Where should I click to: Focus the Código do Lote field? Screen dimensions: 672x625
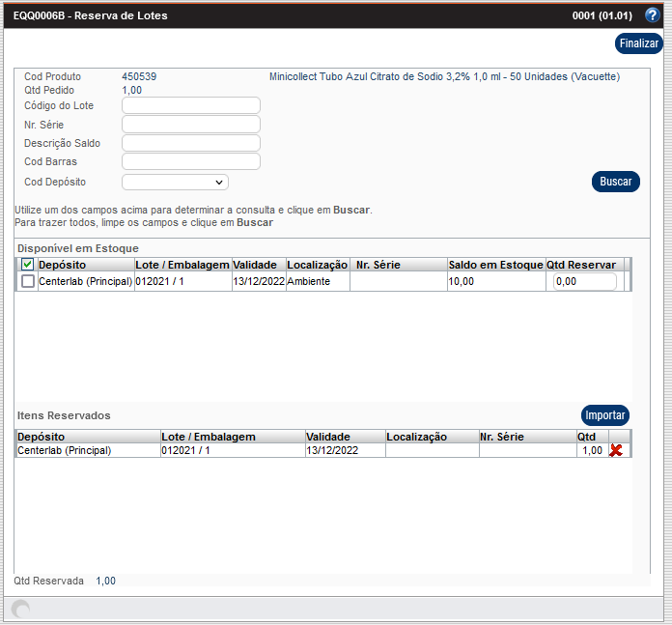click(190, 105)
